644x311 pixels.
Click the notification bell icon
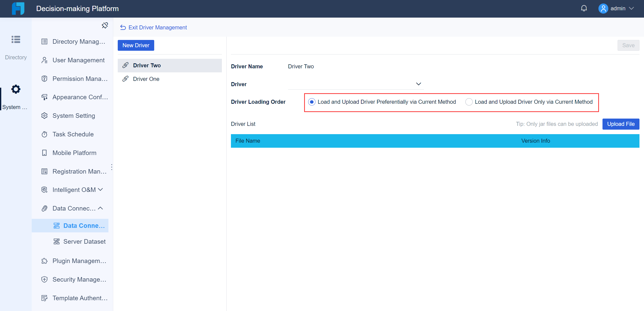click(584, 8)
